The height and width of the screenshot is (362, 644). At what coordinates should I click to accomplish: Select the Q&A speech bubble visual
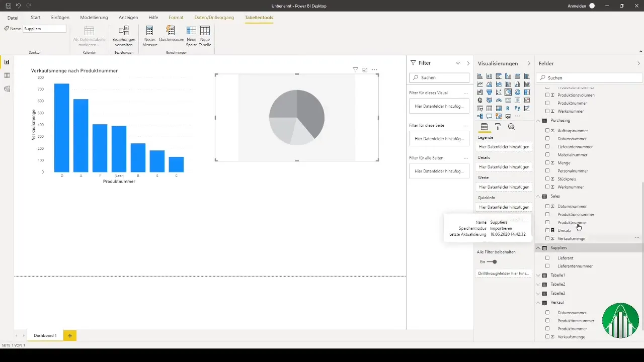point(489,116)
